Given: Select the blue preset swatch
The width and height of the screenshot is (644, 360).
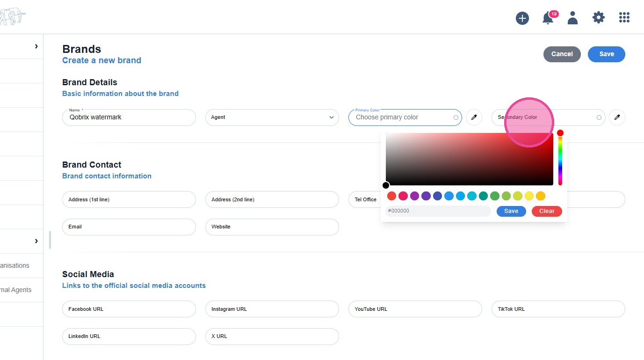Looking at the screenshot, I should coord(449,196).
